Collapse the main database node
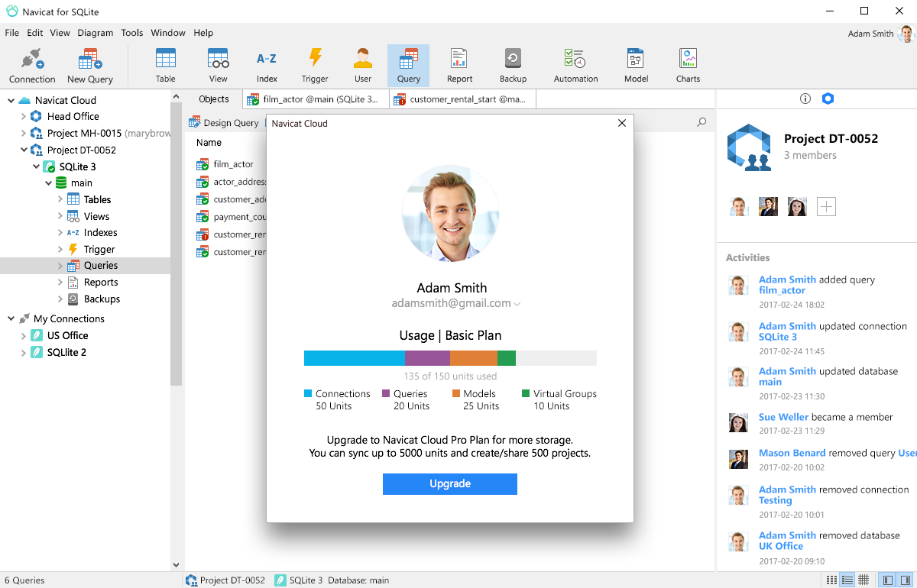This screenshot has height=588, width=917. (x=48, y=183)
